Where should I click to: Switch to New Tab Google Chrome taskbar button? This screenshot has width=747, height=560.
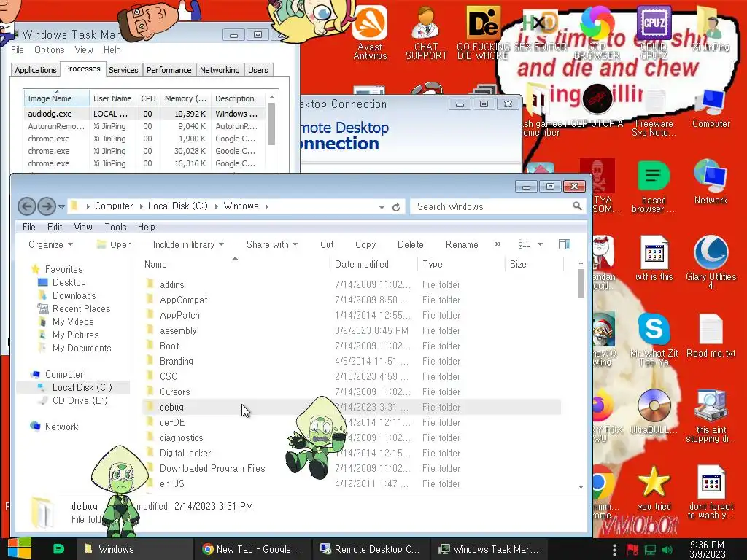click(x=253, y=549)
